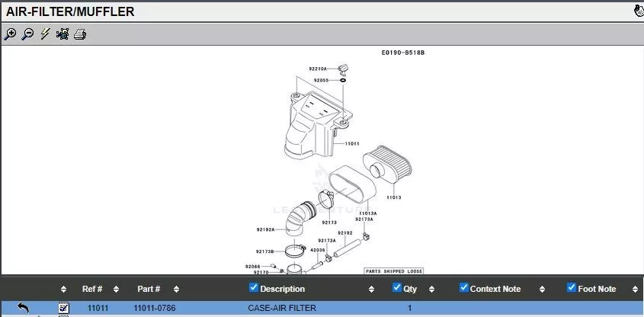Select part number 11011-0786
Viewport: 644px width, 317px height.
(155, 308)
